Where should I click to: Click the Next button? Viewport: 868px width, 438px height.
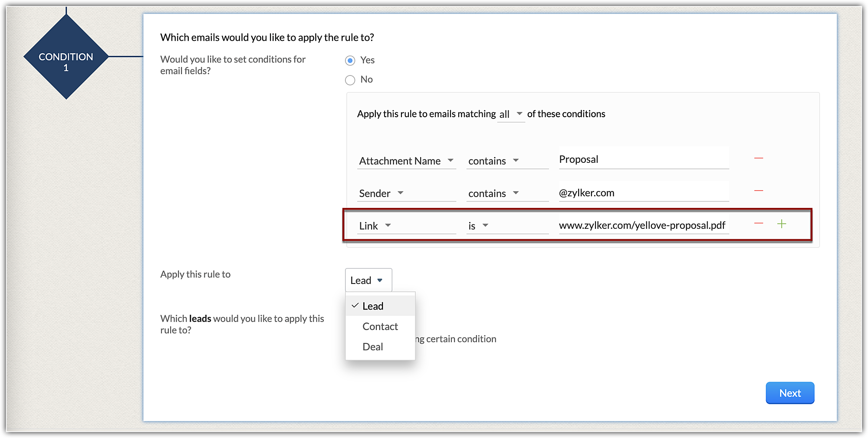pyautogui.click(x=789, y=393)
